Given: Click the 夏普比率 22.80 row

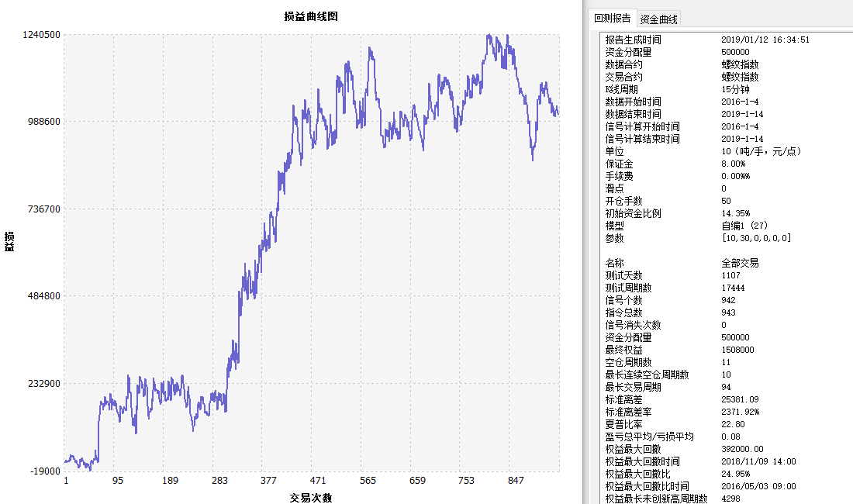Looking at the screenshot, I should tap(623, 424).
